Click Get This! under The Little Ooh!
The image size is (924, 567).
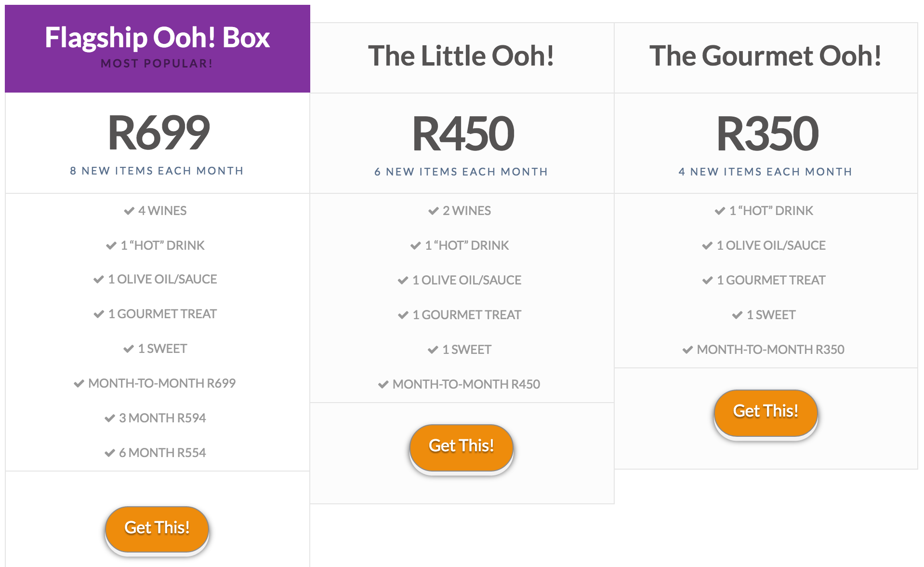461,446
